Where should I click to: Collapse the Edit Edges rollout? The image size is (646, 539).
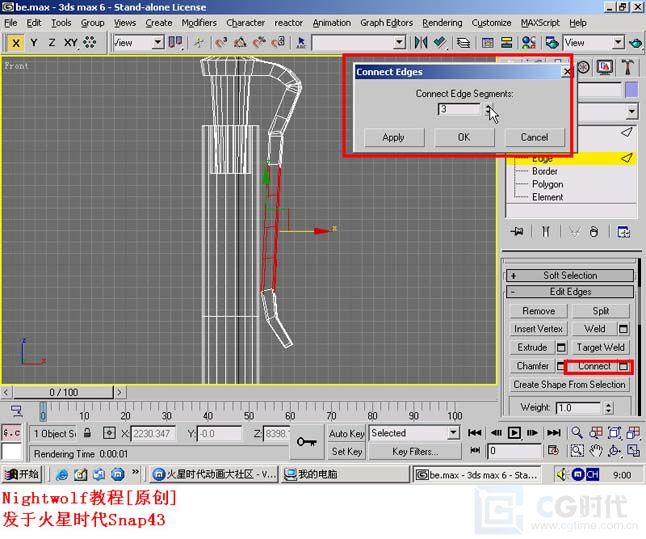570,292
